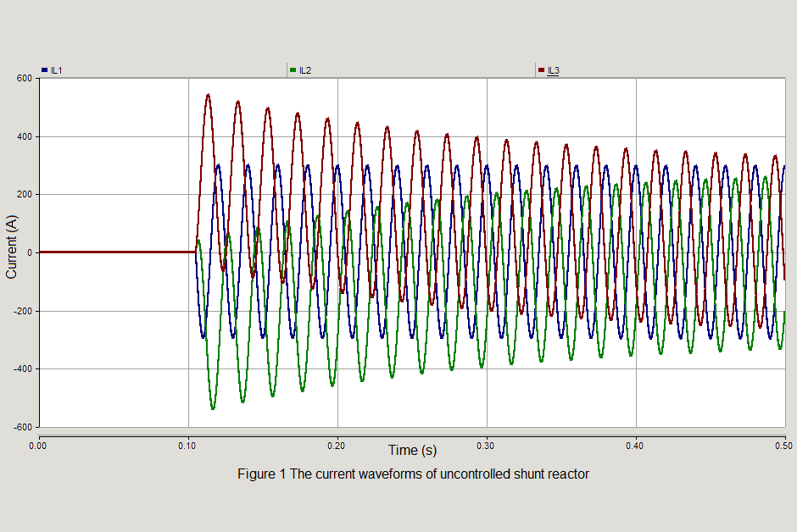
Task: Click the 0.30 tick label on time axis
Action: pos(487,444)
